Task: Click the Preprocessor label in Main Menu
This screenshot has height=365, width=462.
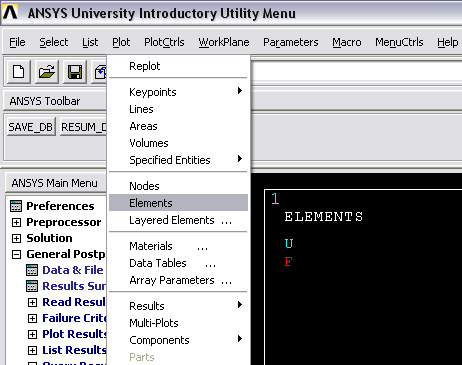Action: pos(64,222)
